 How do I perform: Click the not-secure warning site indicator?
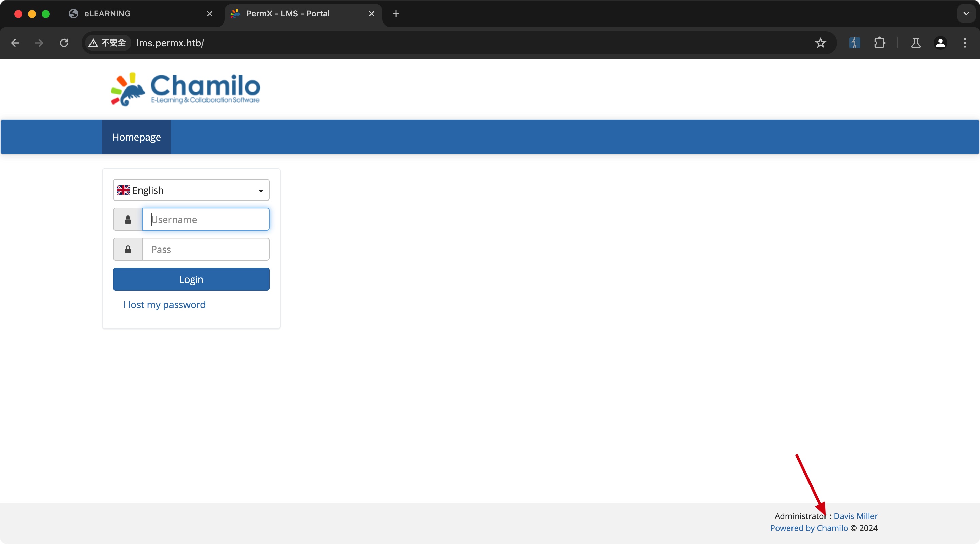pyautogui.click(x=108, y=43)
